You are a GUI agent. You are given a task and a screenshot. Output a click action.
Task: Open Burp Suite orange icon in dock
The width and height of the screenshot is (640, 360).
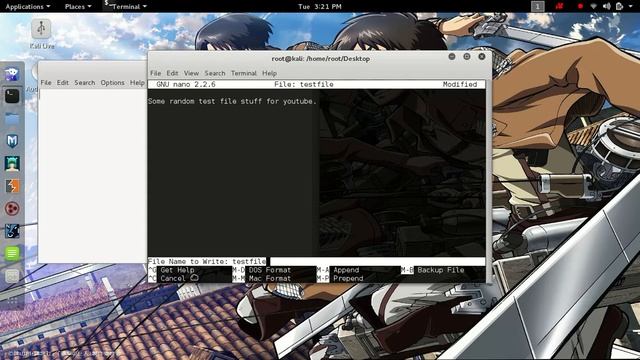click(x=12, y=186)
